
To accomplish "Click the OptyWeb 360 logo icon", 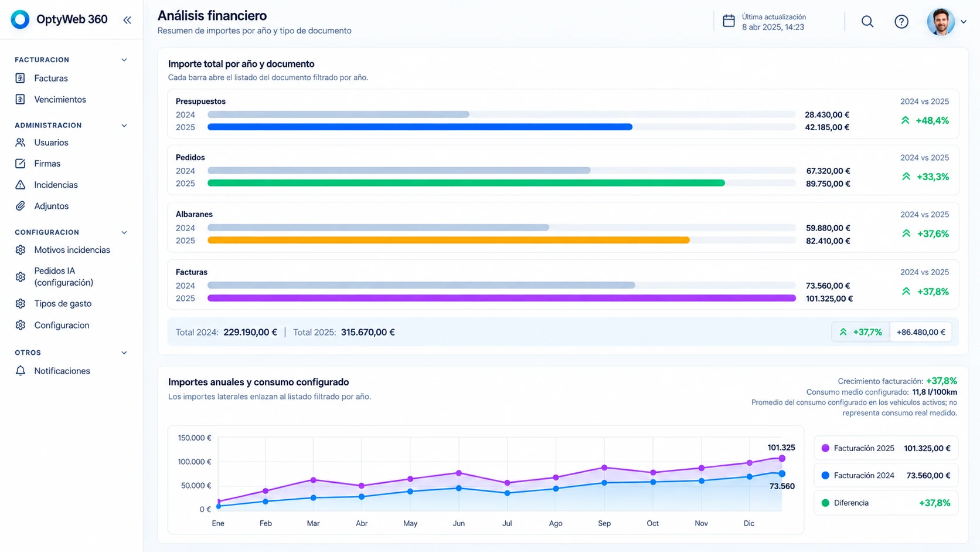I will [x=20, y=19].
